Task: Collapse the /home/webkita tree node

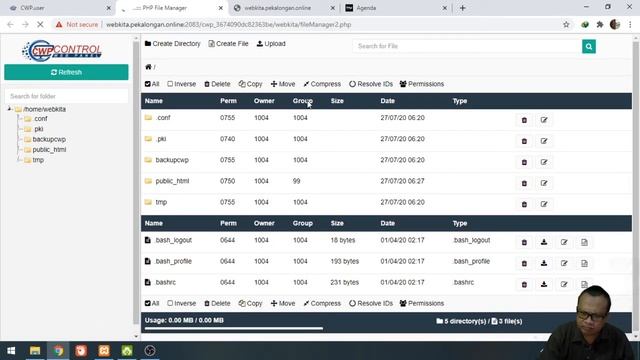Action: click(9, 109)
